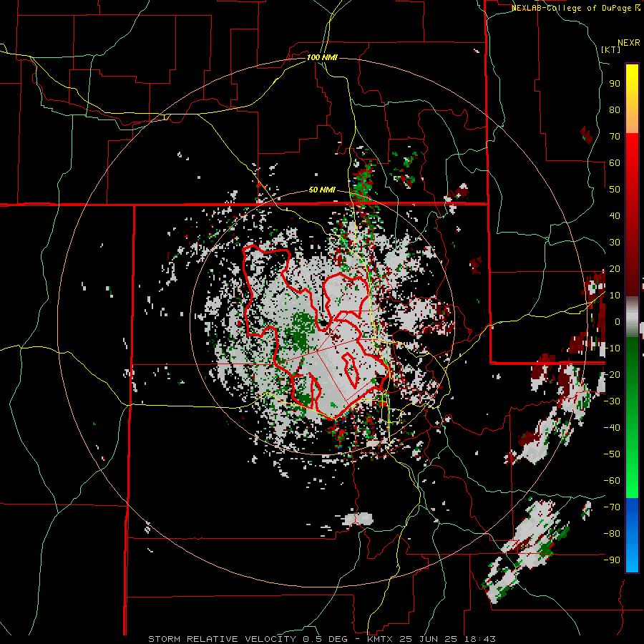Click the positive 20 value on the scale
This screenshot has height=644, width=644.
(615, 268)
